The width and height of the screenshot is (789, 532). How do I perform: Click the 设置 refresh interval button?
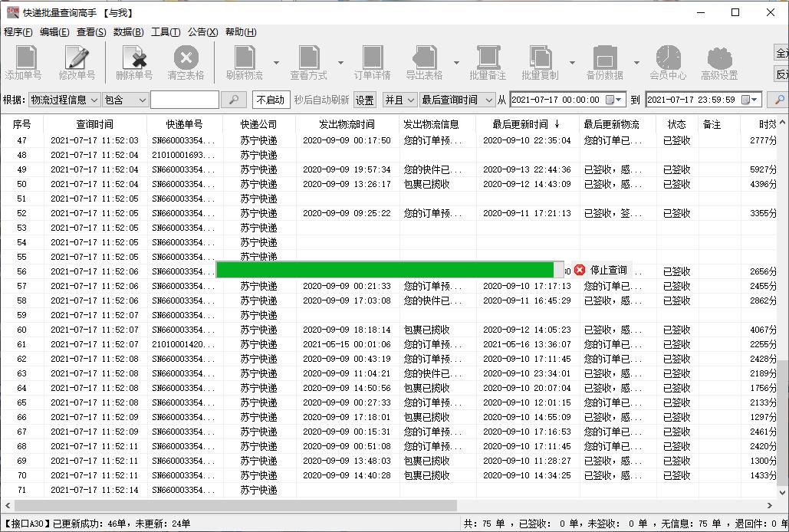tap(364, 100)
